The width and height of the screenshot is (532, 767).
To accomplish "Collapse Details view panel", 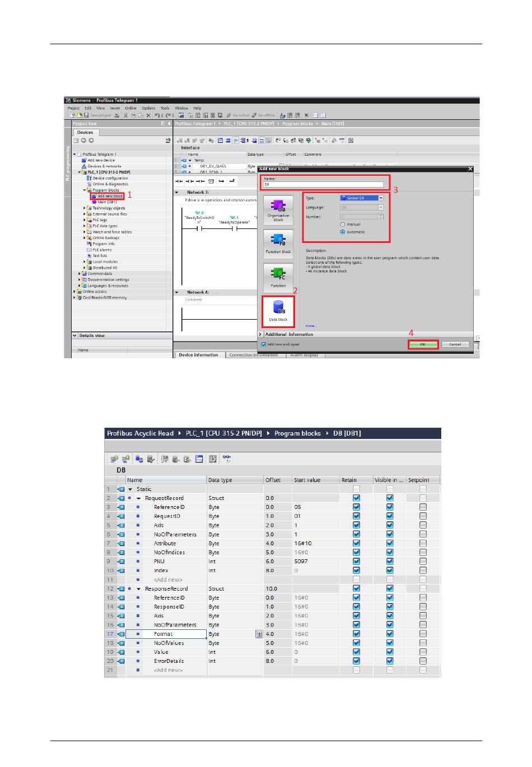I will click(75, 335).
